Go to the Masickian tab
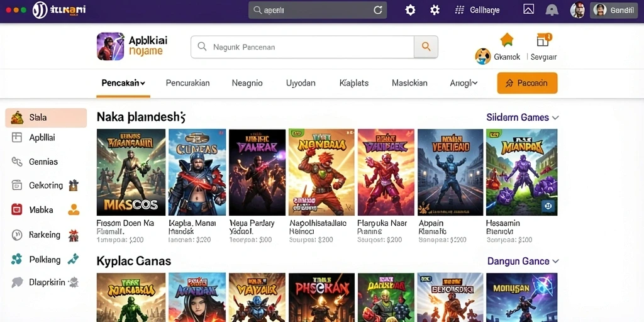 click(x=409, y=83)
